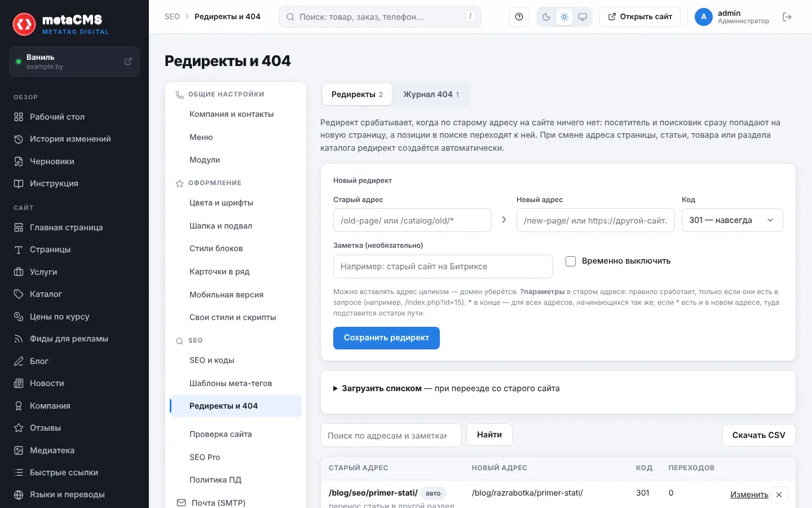The width and height of the screenshot is (812, 508).
Task: Open Модули settings item
Action: click(236, 160)
